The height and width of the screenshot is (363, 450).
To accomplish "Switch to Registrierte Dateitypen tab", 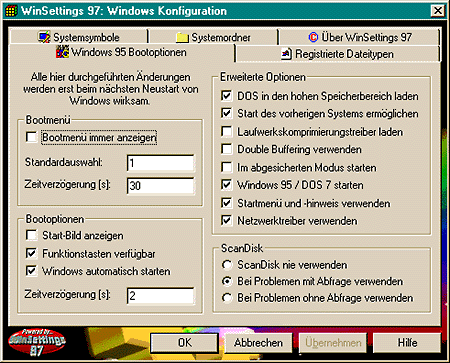I will [x=338, y=54].
